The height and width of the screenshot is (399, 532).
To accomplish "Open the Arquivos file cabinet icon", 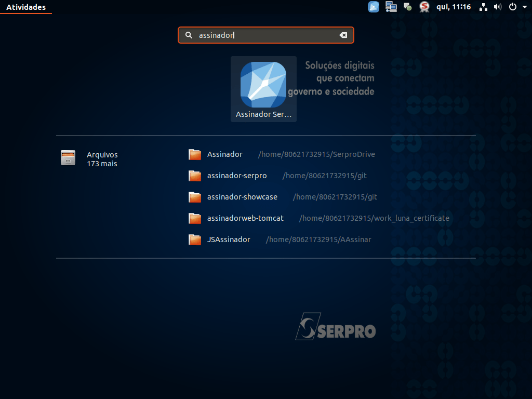I will click(x=68, y=158).
